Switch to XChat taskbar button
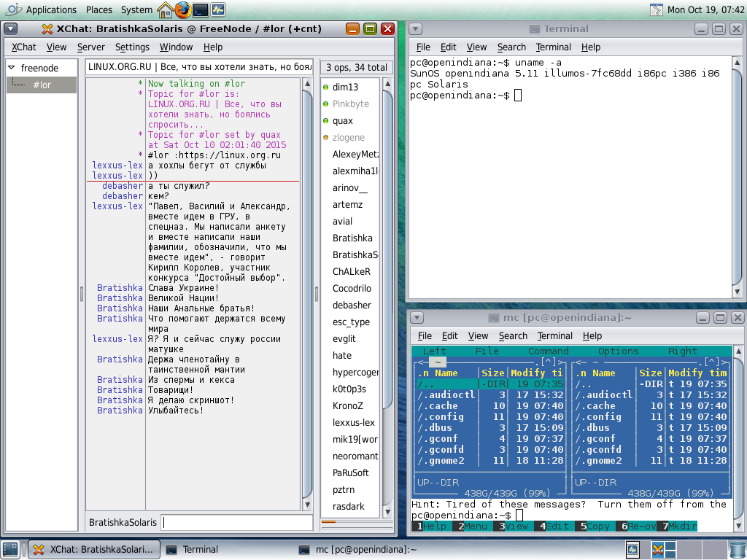The width and height of the screenshot is (747, 560). pyautogui.click(x=94, y=550)
